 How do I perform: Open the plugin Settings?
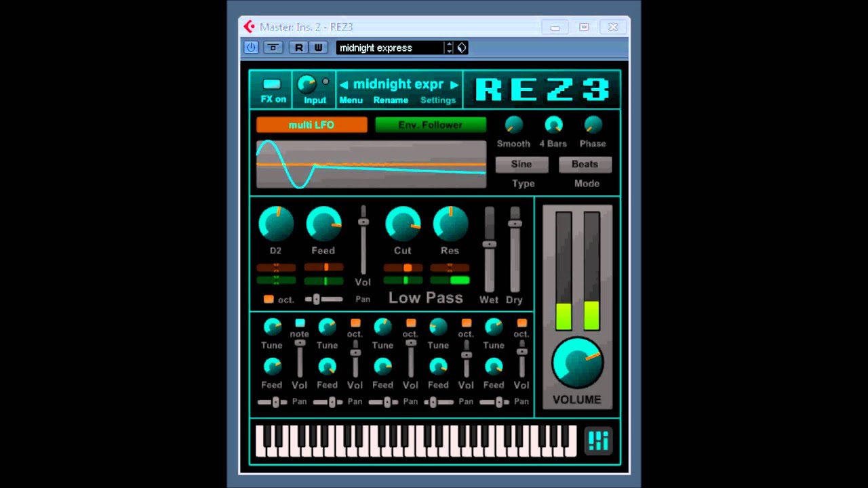tap(438, 100)
